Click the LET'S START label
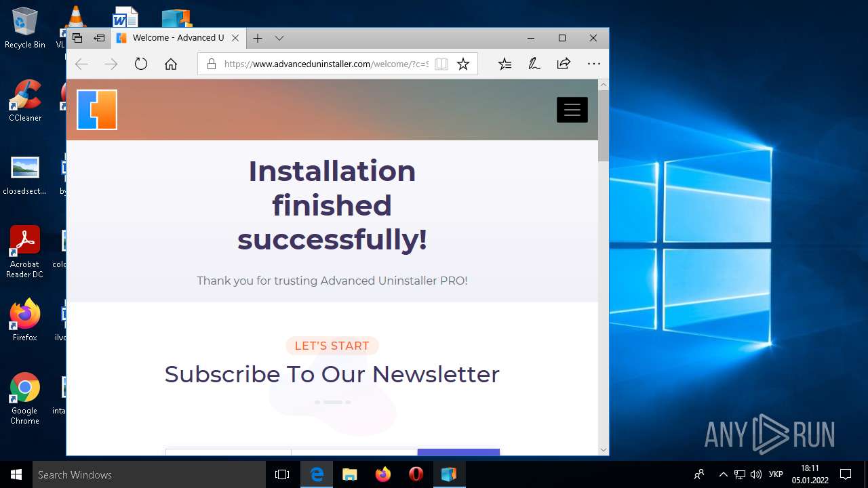 click(x=332, y=346)
